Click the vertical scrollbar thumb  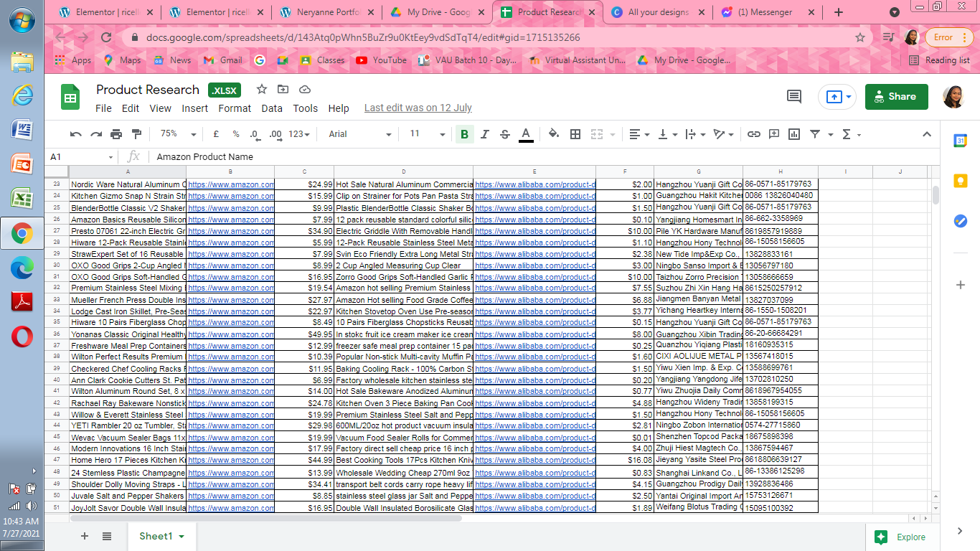coord(936,194)
